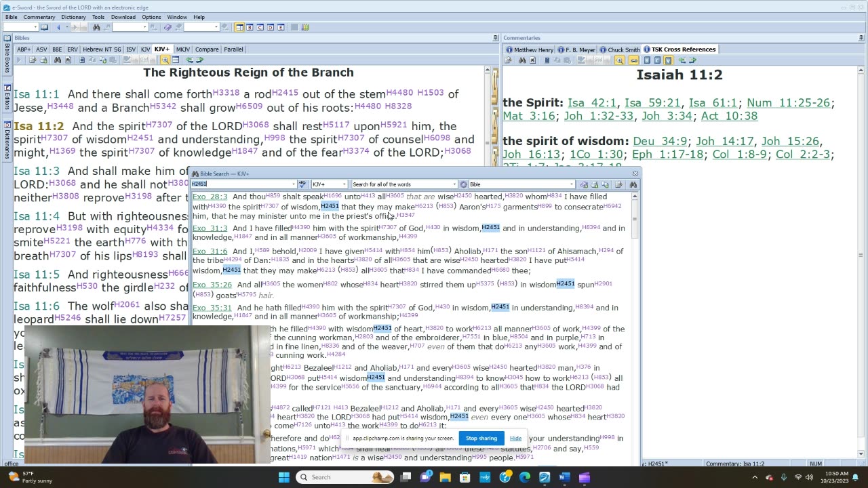Switch to the ASV Bible tab
This screenshot has height=488, width=868.
(x=41, y=49)
